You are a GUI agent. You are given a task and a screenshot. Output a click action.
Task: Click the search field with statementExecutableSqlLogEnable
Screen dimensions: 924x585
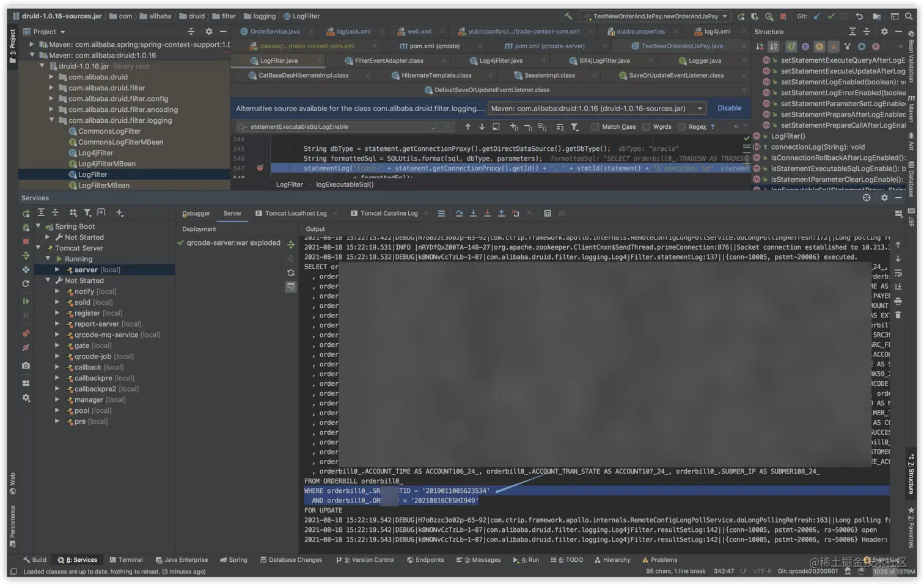coord(345,127)
